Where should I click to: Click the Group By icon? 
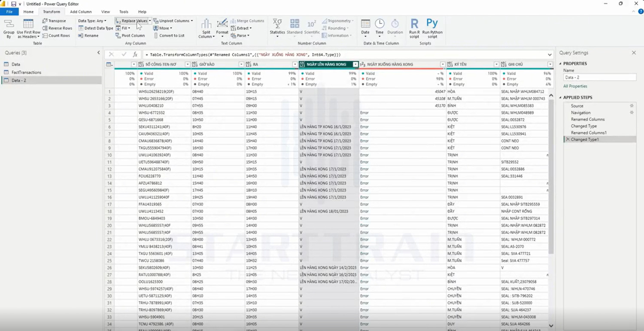point(9,28)
